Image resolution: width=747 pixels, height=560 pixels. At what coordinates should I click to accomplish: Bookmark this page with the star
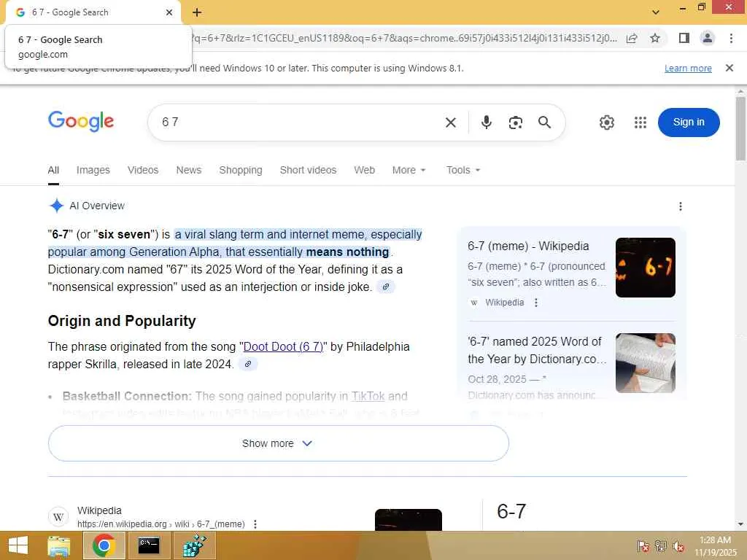point(655,38)
